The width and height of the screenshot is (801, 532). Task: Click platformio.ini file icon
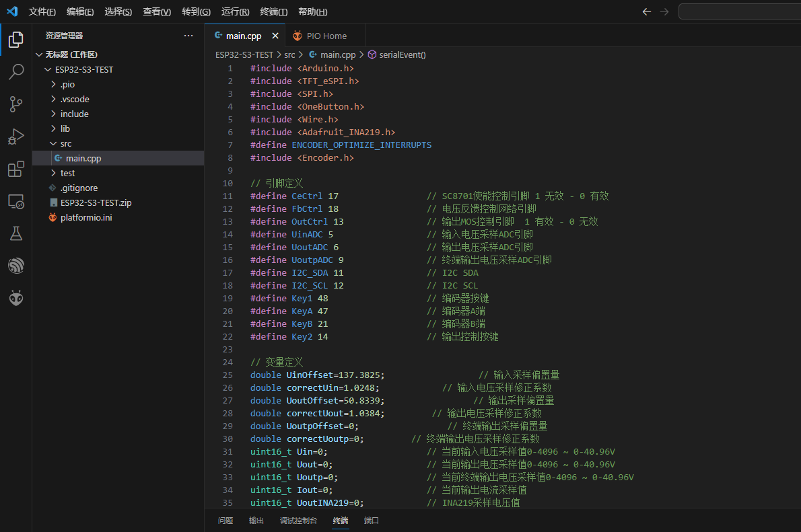pos(53,217)
